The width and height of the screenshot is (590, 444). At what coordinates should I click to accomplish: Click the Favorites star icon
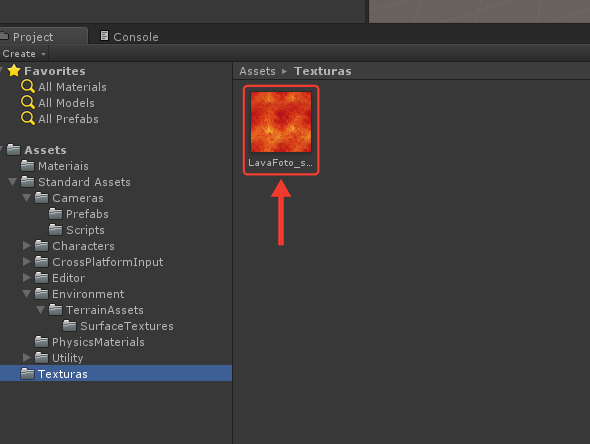coord(14,70)
